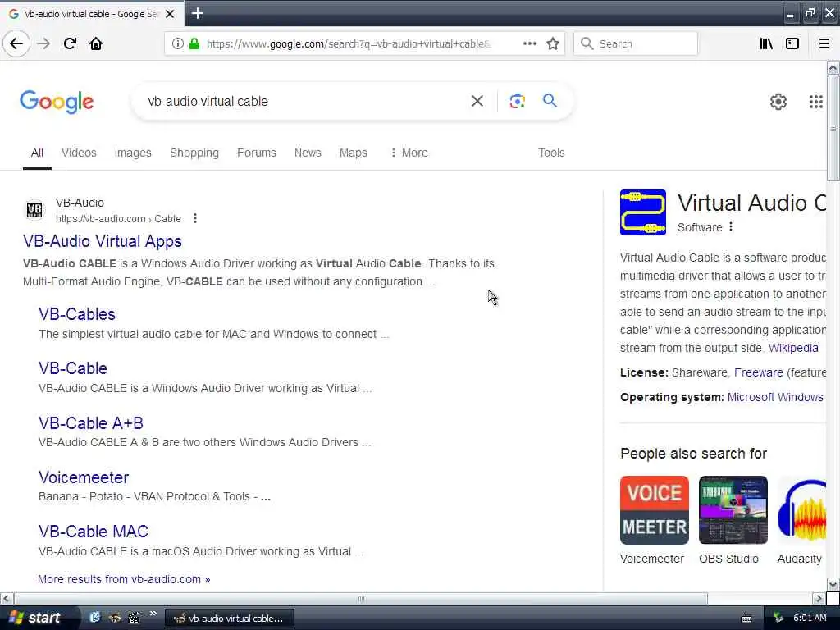Switch to the Maps results tab
The width and height of the screenshot is (840, 630).
[x=353, y=153]
